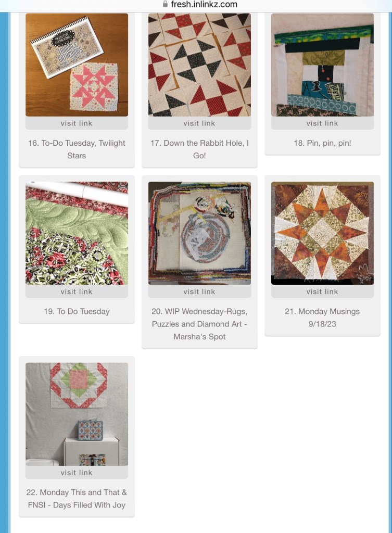Screen dimensions: 392x533
Task: Open the diamond art rug thumbnail
Action: click(199, 233)
